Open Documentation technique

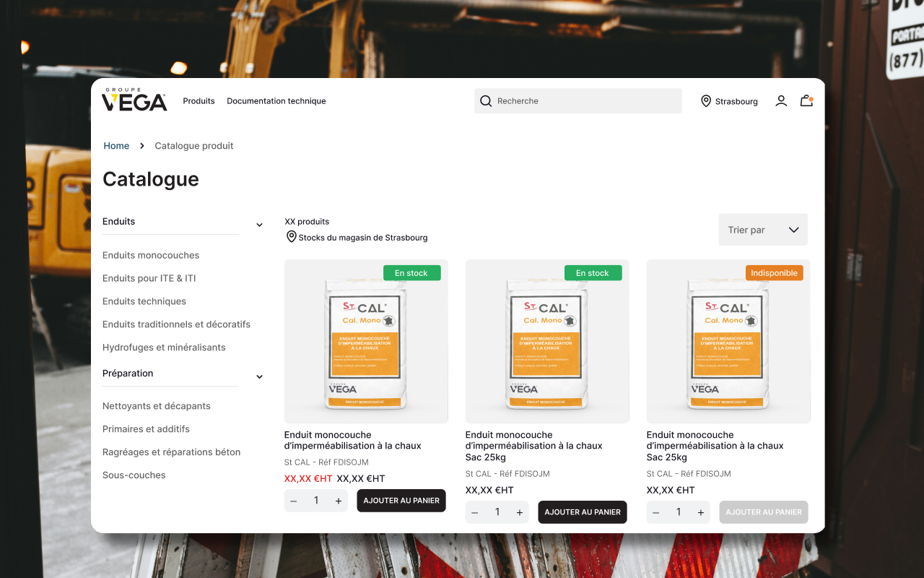(276, 101)
